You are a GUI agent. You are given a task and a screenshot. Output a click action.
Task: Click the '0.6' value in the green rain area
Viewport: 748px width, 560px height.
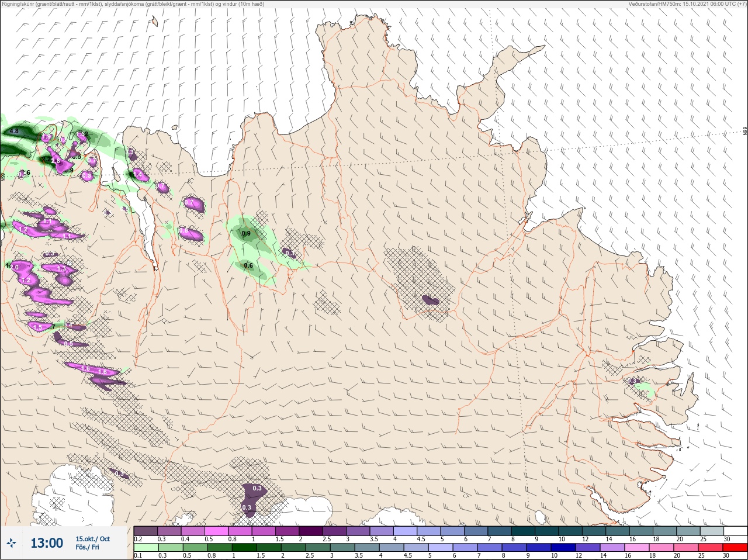coord(248,265)
